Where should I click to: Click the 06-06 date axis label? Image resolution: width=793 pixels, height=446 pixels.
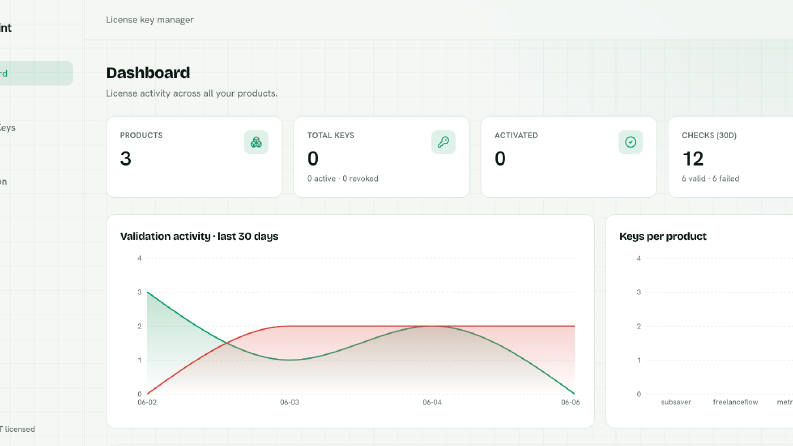point(570,403)
